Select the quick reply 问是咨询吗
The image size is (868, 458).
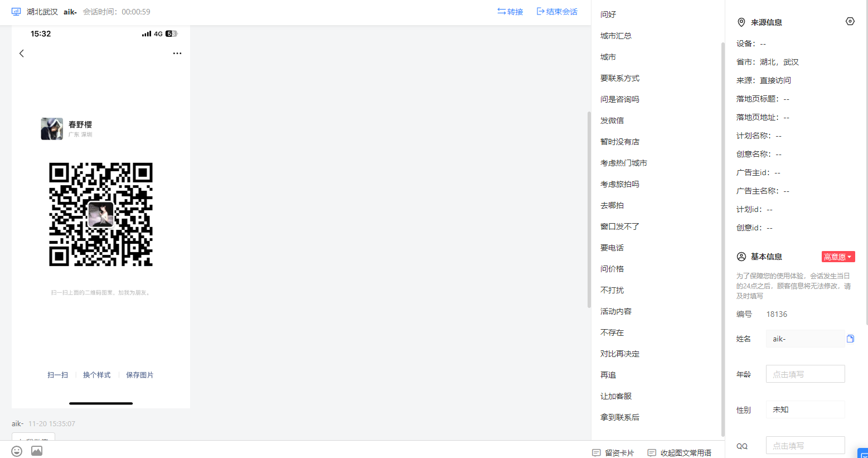point(620,99)
